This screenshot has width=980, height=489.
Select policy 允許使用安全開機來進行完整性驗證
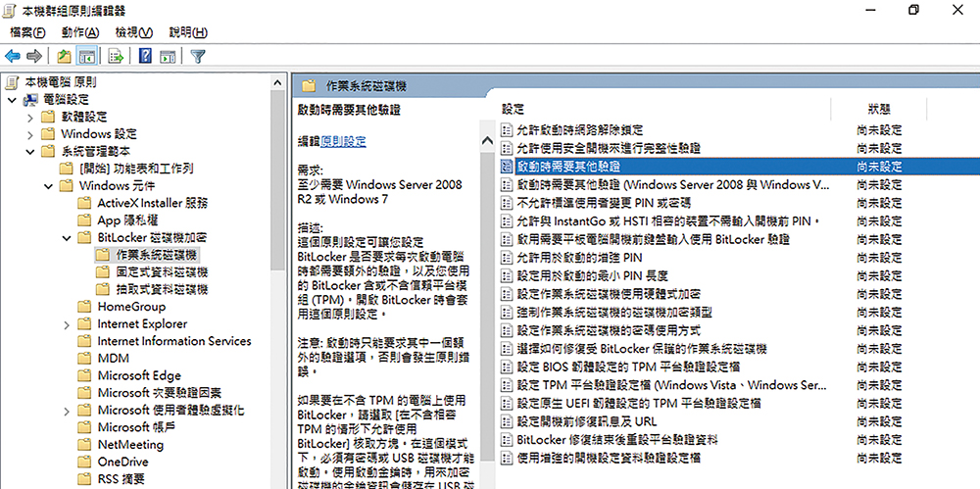pos(609,148)
